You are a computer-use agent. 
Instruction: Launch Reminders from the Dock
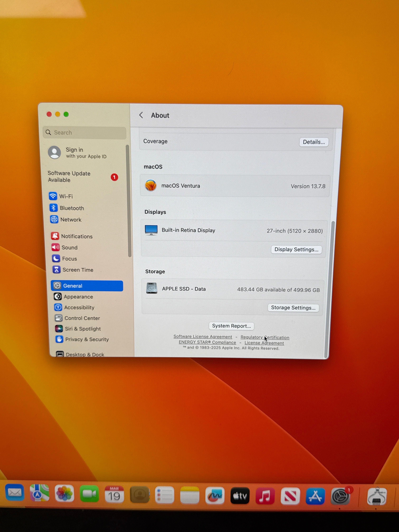(165, 495)
